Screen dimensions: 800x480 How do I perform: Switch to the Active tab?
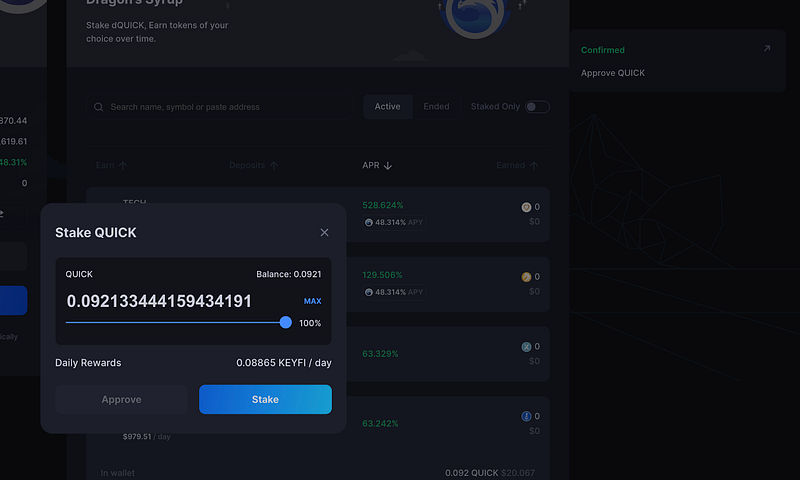pyautogui.click(x=387, y=107)
